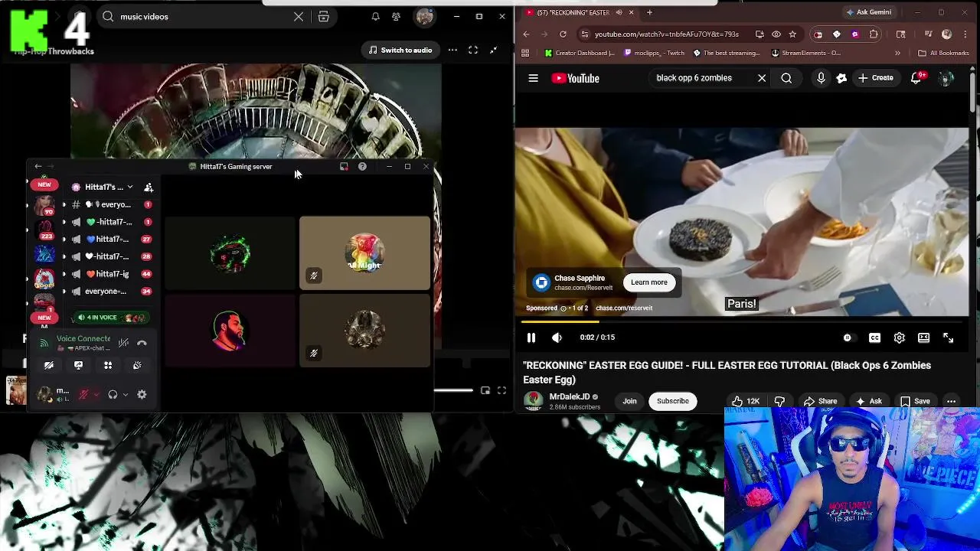Click YouTube search magnifier button
This screenshot has width=980, height=551.
click(786, 78)
